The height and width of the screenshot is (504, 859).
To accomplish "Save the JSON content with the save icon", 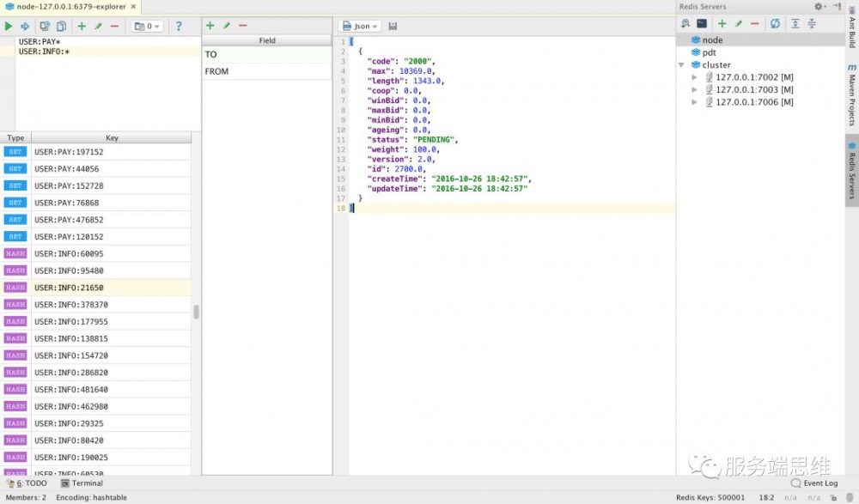I will click(x=393, y=25).
